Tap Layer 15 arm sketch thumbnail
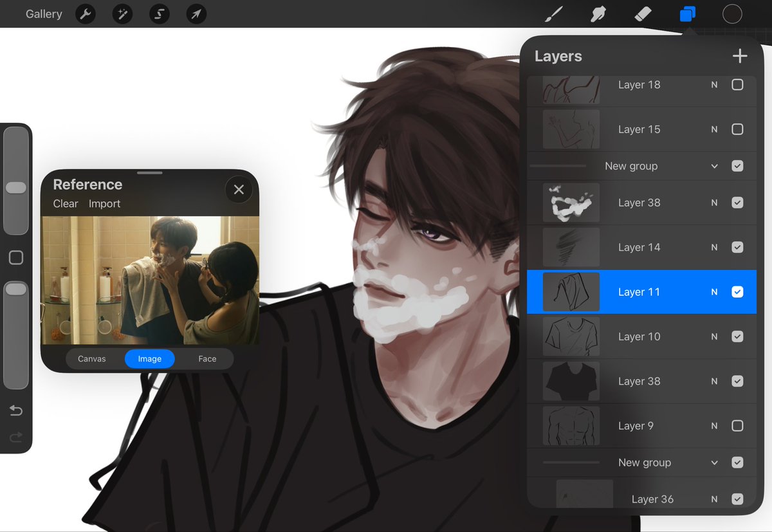 pos(571,129)
